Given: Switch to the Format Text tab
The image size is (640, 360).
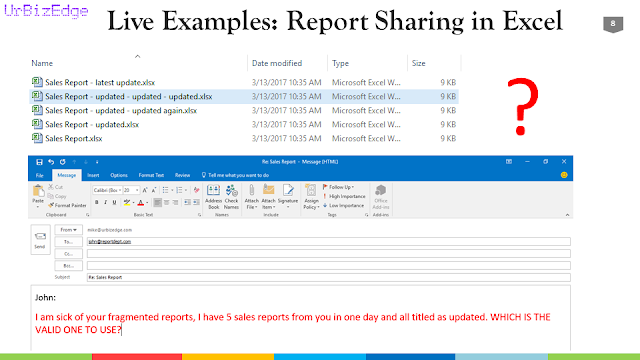Looking at the screenshot, I should [x=151, y=175].
